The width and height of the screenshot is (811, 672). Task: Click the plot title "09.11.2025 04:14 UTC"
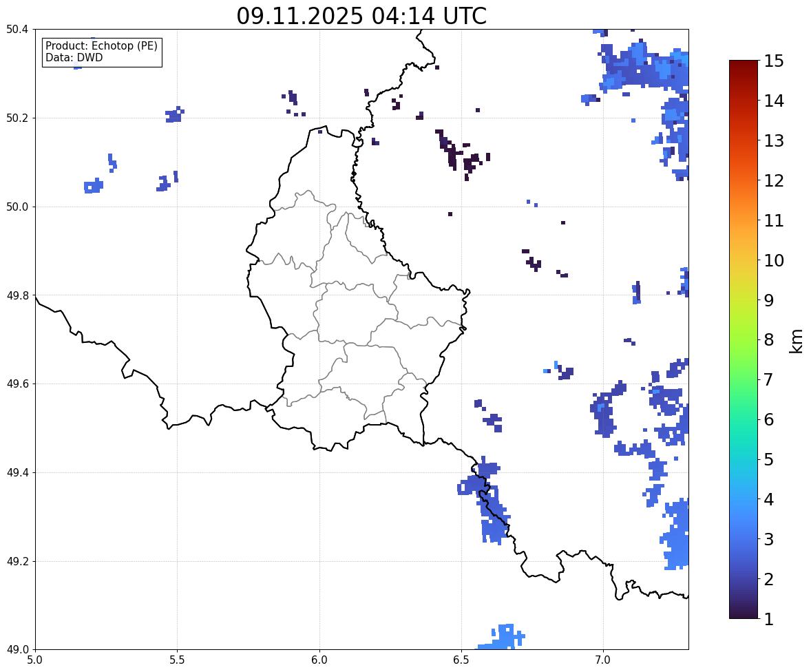tap(361, 16)
